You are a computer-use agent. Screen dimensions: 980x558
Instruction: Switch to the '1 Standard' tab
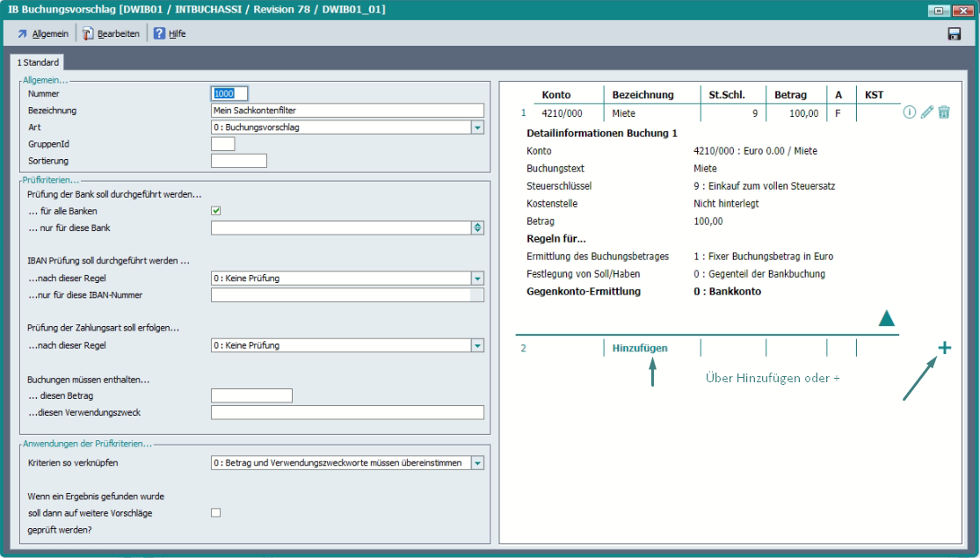pyautogui.click(x=39, y=62)
